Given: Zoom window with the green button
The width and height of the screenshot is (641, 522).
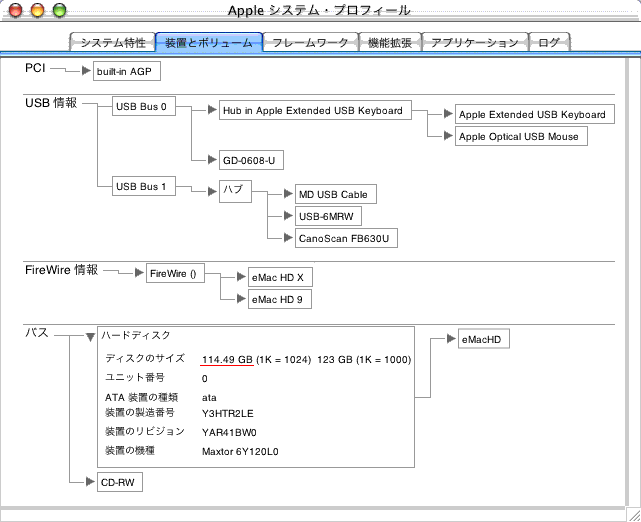Looking at the screenshot, I should click(60, 10).
